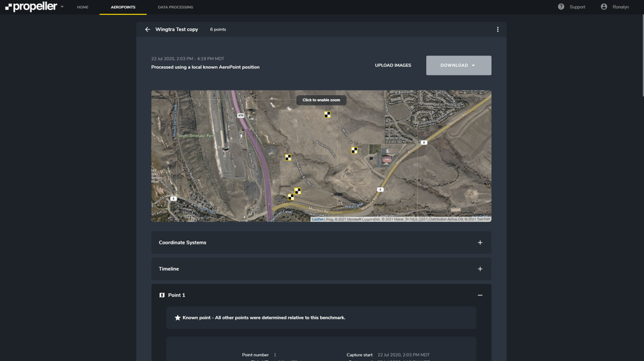Open the Download dropdown button

tap(458, 65)
